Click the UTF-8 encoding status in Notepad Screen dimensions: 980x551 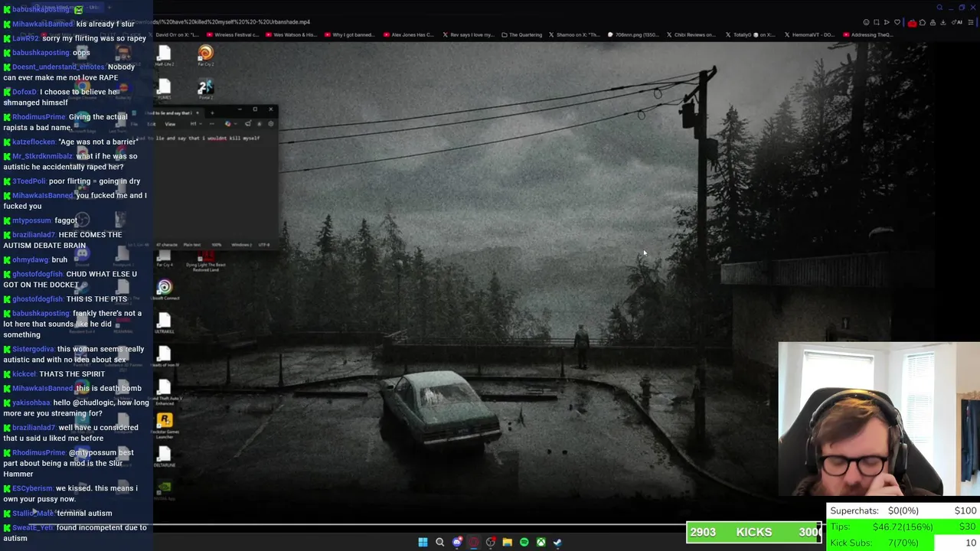pyautogui.click(x=264, y=245)
